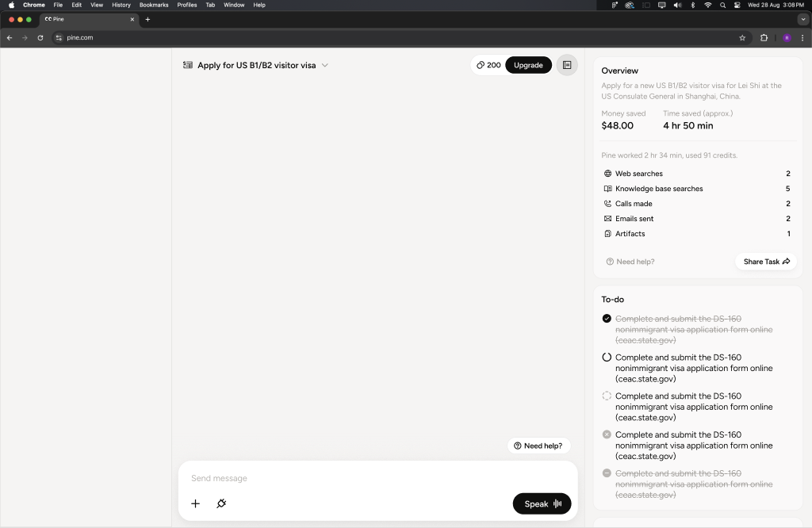Image resolution: width=812 pixels, height=528 pixels.
Task: Close the Pine tab
Action: (132, 19)
